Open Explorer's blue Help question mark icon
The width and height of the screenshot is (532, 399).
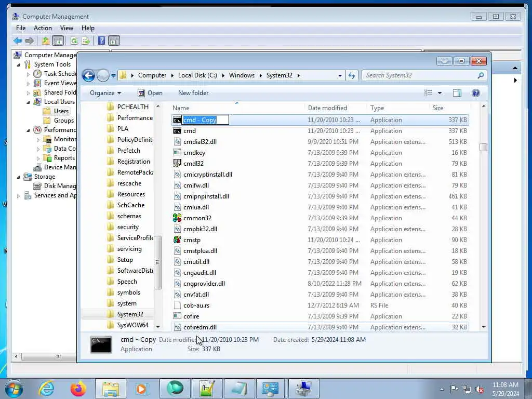(x=476, y=93)
